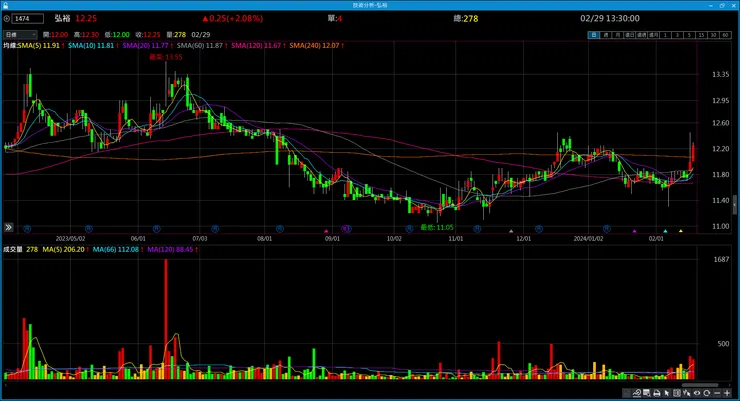Click the volume MA(5) 206.20 label

click(65, 250)
